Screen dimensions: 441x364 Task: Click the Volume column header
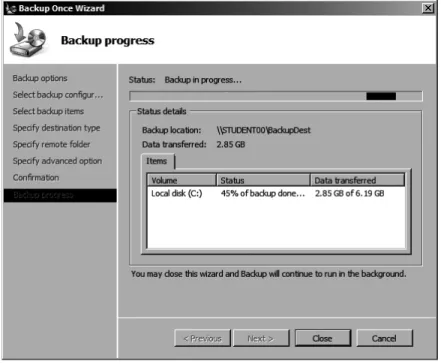(x=182, y=180)
